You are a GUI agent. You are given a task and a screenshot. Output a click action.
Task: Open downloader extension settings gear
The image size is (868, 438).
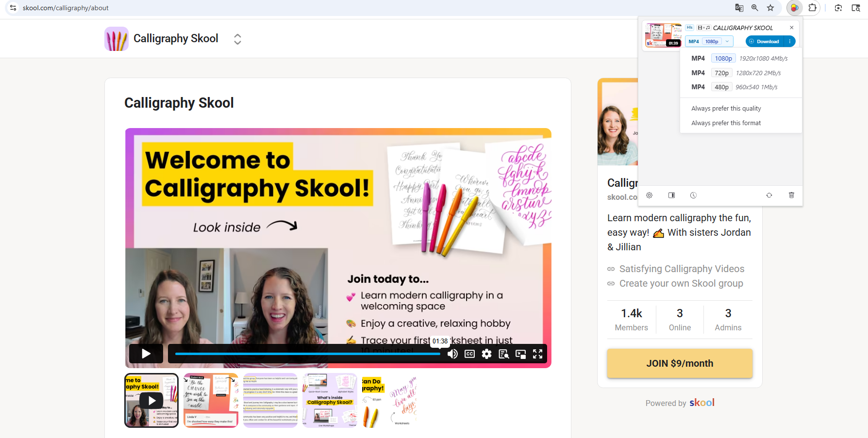(650, 195)
